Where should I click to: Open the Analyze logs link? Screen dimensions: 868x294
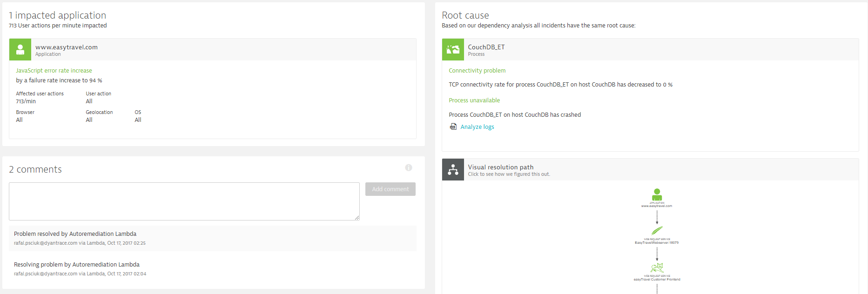point(477,127)
